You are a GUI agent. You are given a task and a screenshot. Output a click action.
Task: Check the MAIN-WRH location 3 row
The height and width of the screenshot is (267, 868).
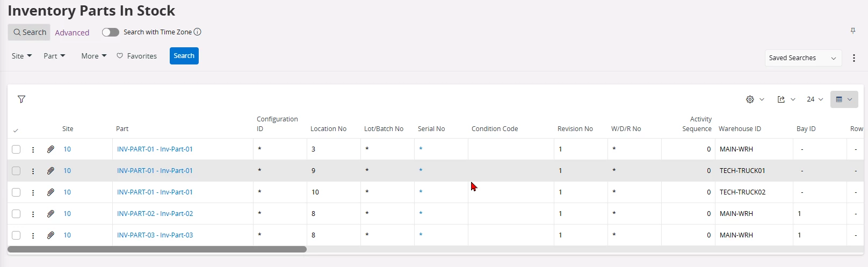16,149
